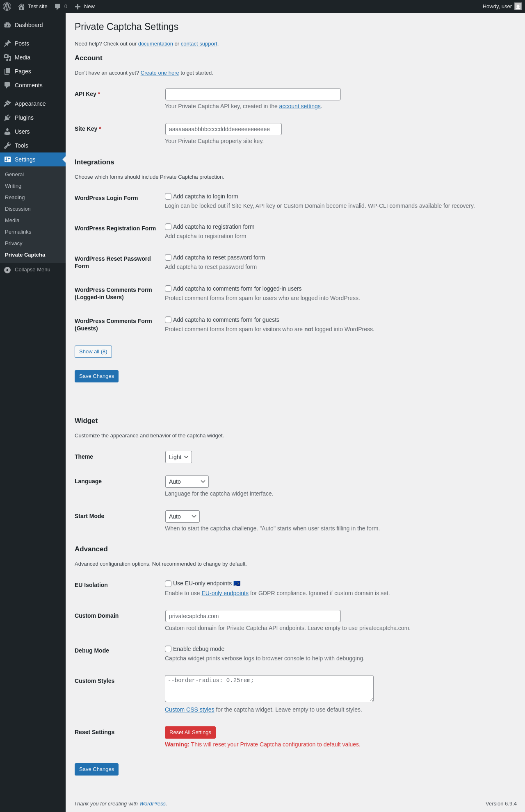Click into the Custom Styles textarea
Screen dimensions: 525x812
coord(269,689)
